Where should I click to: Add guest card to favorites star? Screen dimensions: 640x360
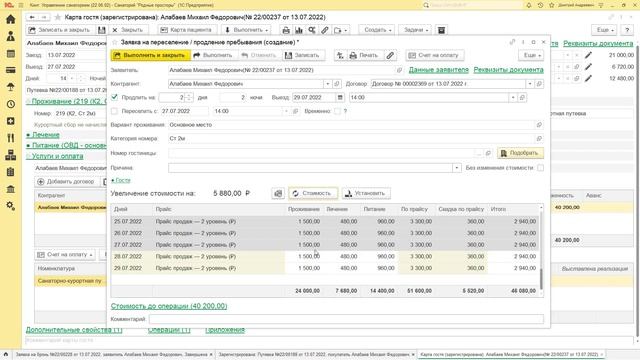pos(58,17)
